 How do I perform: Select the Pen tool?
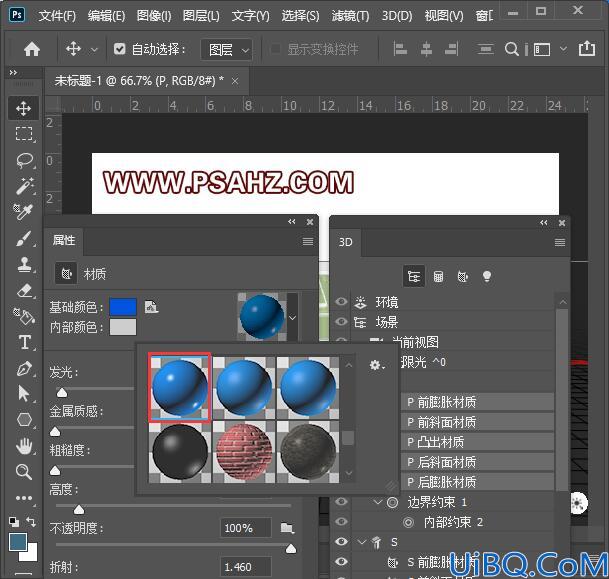(24, 369)
